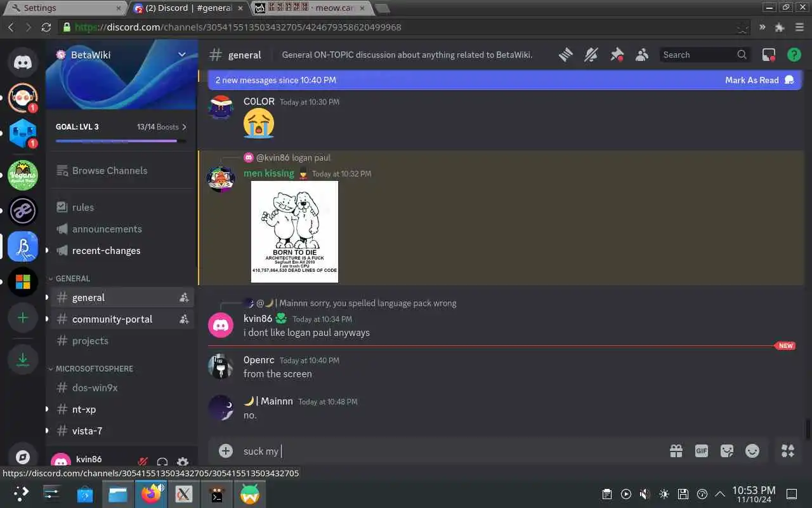Screen dimensions: 812x508
Task: Open the Discord inbox icon
Action: point(769,55)
